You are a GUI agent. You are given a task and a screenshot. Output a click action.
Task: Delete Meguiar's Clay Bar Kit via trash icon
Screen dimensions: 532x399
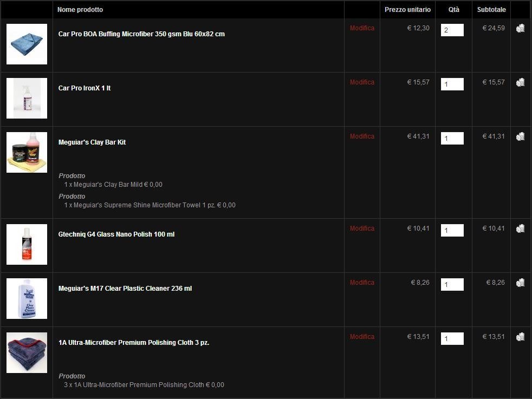click(x=521, y=136)
